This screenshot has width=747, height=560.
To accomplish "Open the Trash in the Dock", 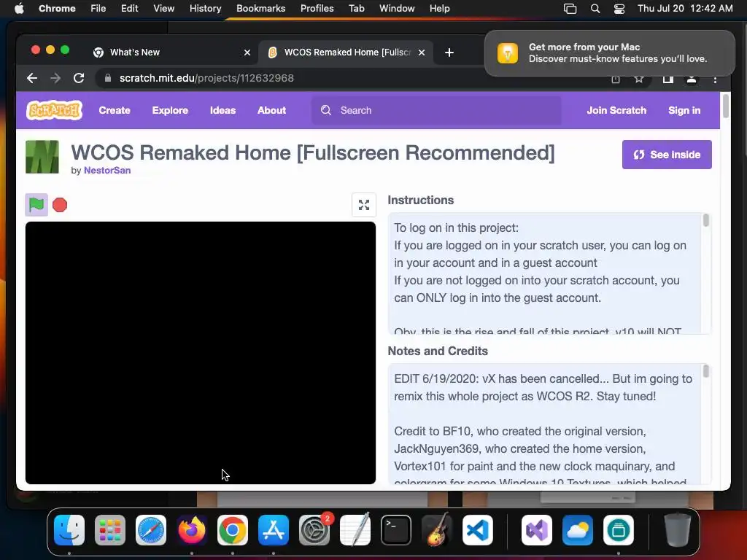I will click(678, 530).
